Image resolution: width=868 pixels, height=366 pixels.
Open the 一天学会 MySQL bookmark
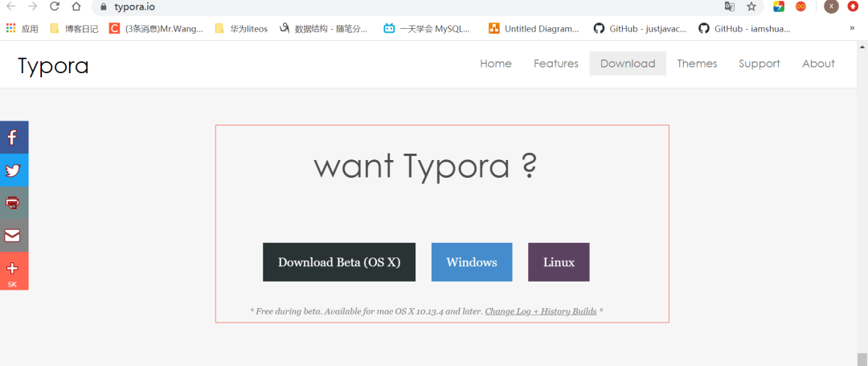click(427, 29)
